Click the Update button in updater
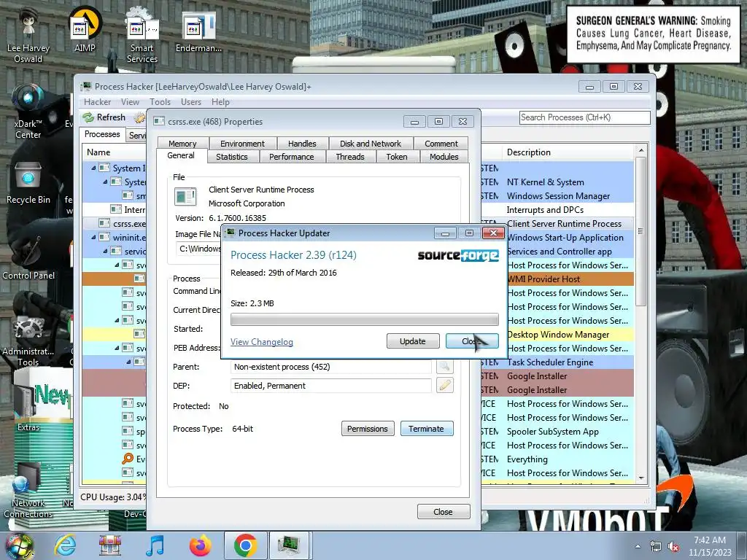Image resolution: width=747 pixels, height=560 pixels. point(413,341)
